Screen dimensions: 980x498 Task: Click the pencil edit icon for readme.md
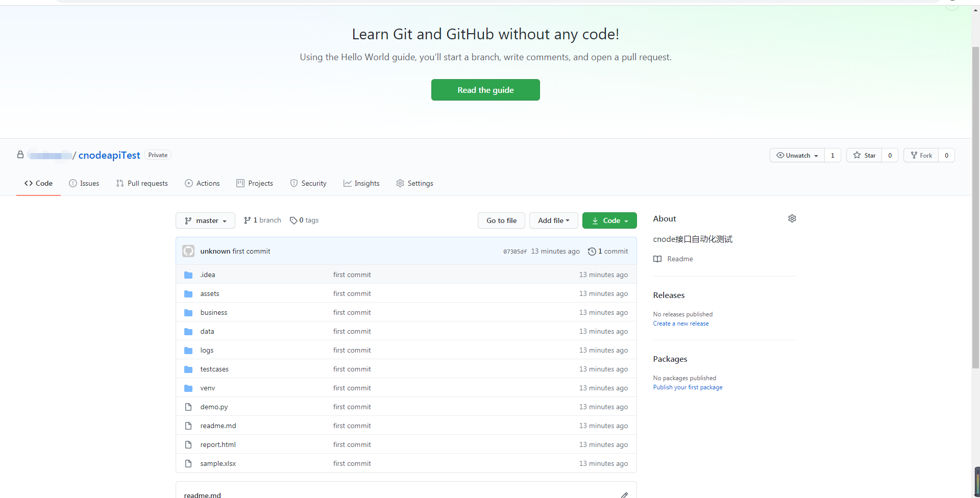pos(624,495)
